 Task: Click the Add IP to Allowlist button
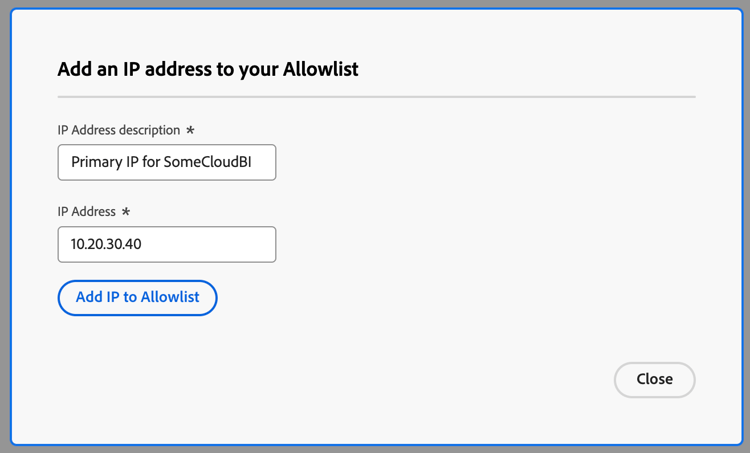(x=137, y=298)
